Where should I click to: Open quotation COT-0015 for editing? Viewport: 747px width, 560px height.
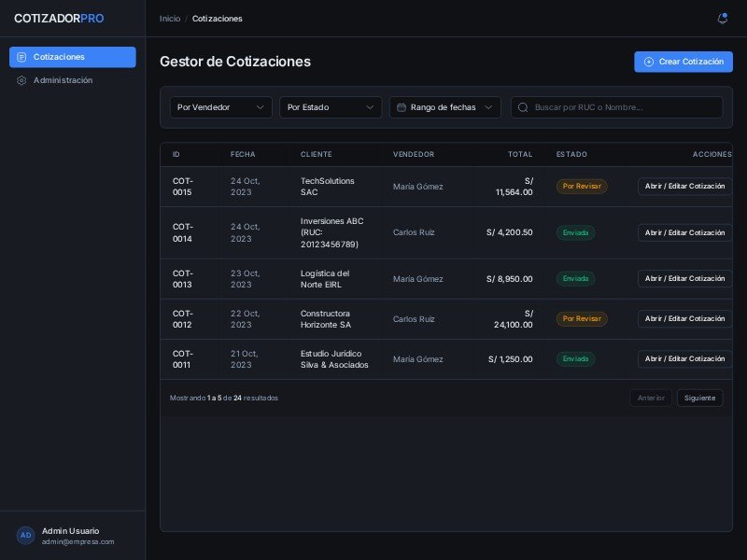click(x=684, y=187)
